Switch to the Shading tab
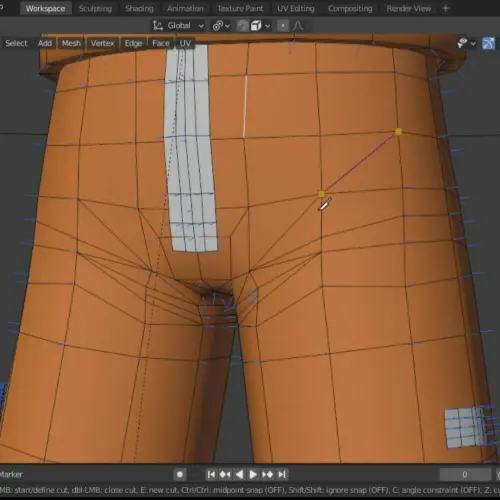 tap(139, 8)
